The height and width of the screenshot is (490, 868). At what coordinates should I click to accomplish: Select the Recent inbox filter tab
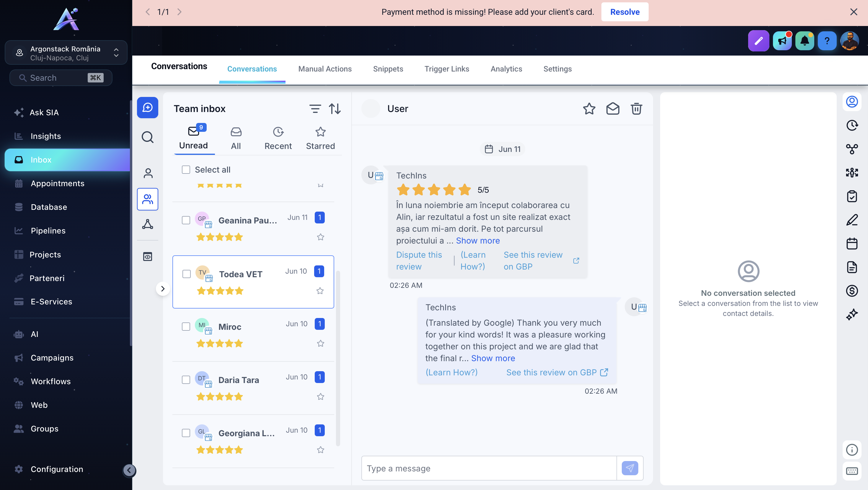coord(278,138)
